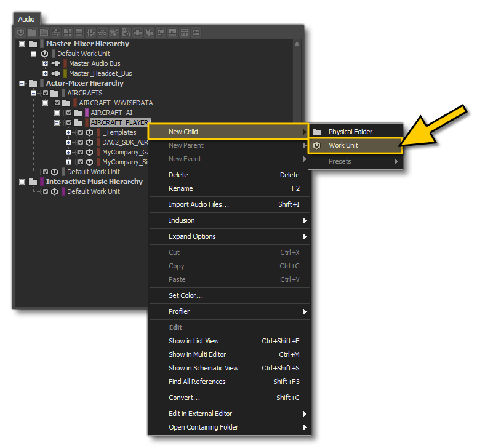
Task: Click the purple color bar beside AIRCRAFT_AI
Action: pos(87,113)
